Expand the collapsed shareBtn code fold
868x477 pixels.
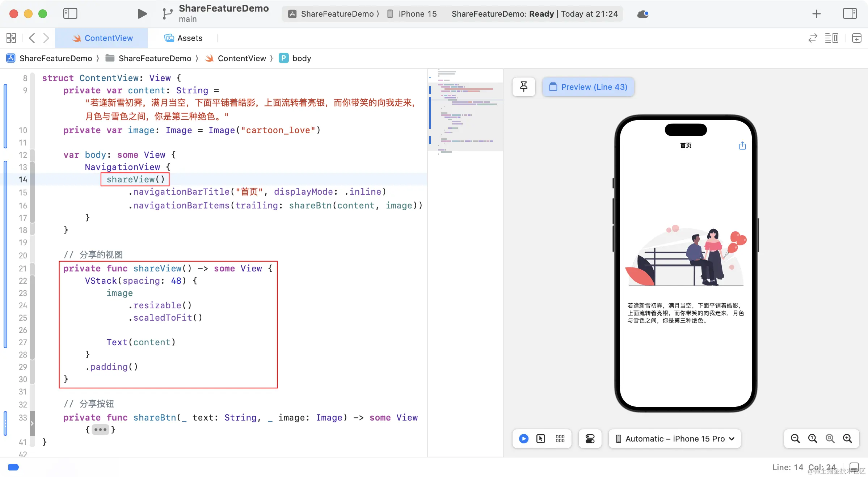point(100,430)
